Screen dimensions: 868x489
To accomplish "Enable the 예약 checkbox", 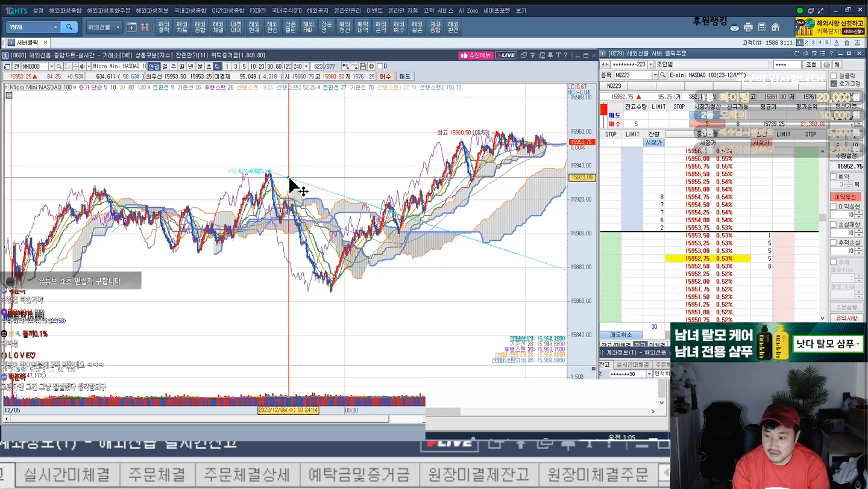I will coord(834,178).
